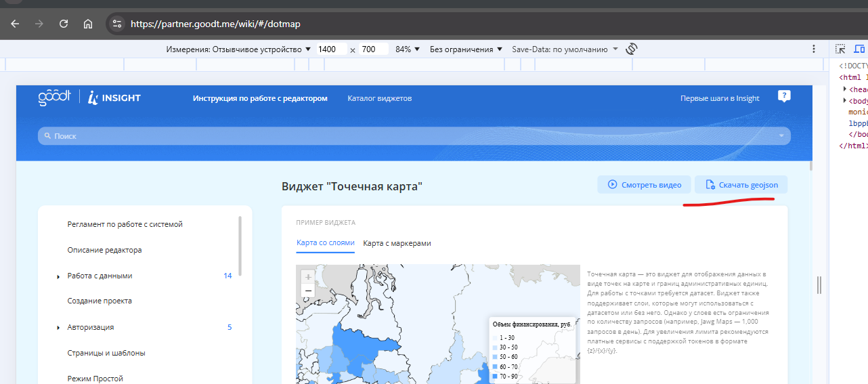Image resolution: width=868 pixels, height=384 pixels.
Task: Open "Каталог виджетов" in the top menu
Action: 379,98
